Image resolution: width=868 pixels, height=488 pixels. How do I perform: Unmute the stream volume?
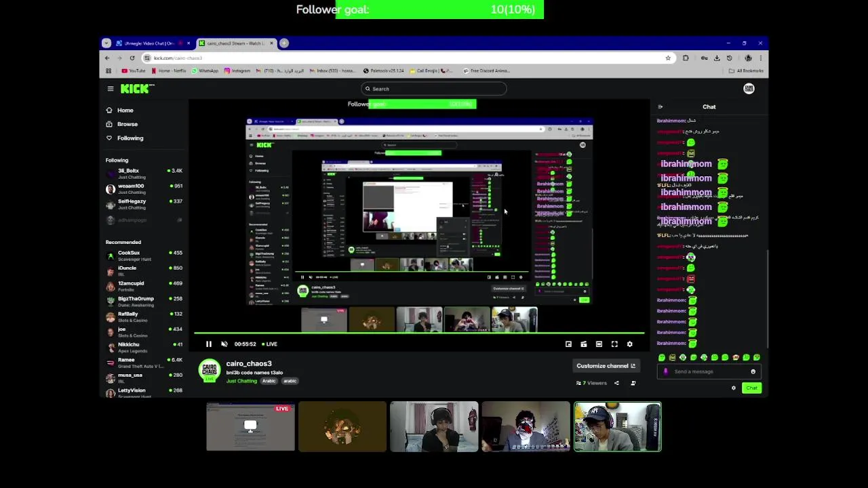pos(224,344)
